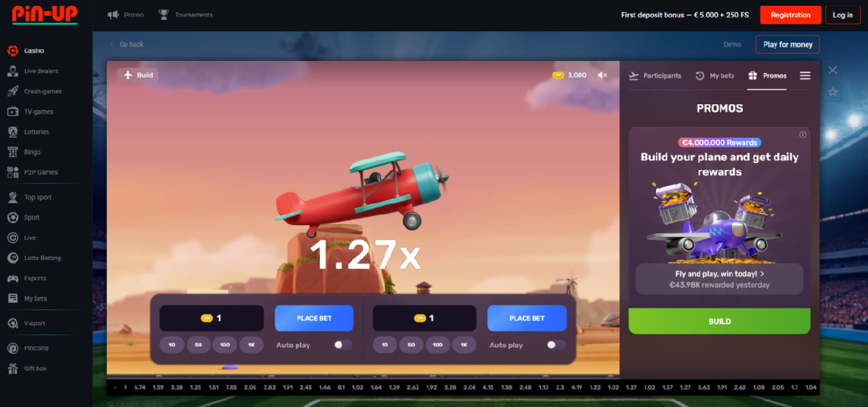Click the green BUILD button

coord(719,321)
